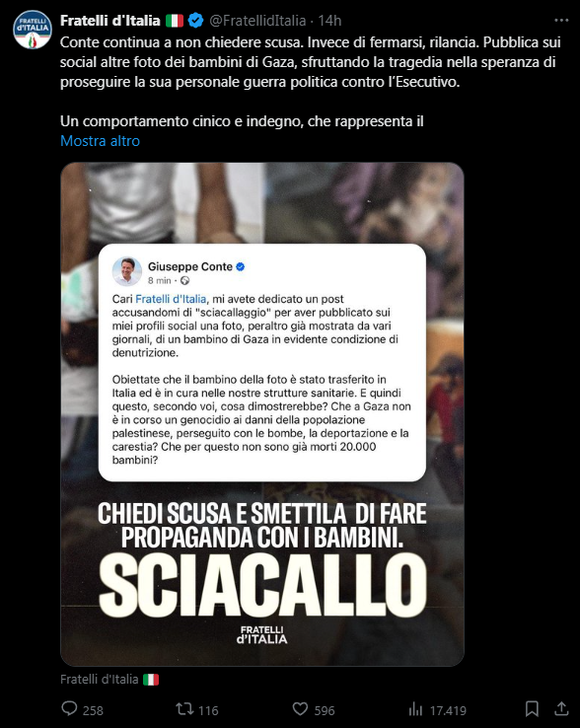Click the 17.419 views count
Viewport: 580px width, 728px height.
point(448,710)
